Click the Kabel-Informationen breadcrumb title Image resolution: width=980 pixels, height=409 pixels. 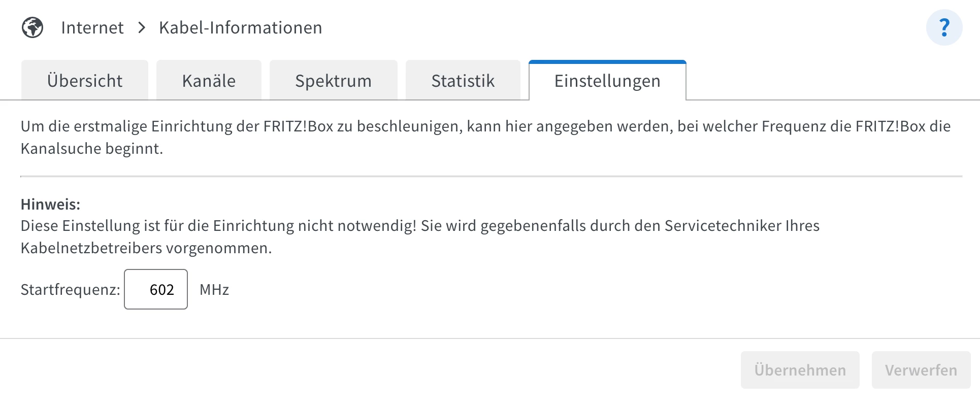click(240, 27)
